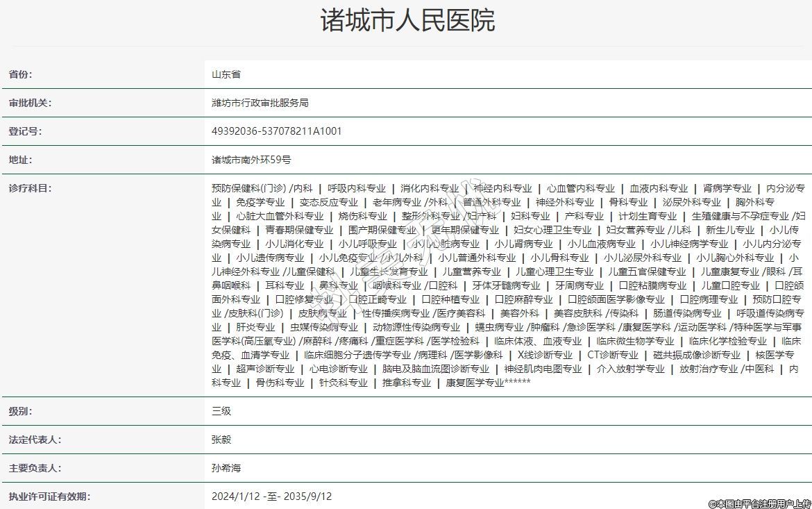Click the 诸城市人民医院 page title
Image resolution: width=812 pixels, height=509 pixels.
pyautogui.click(x=407, y=21)
